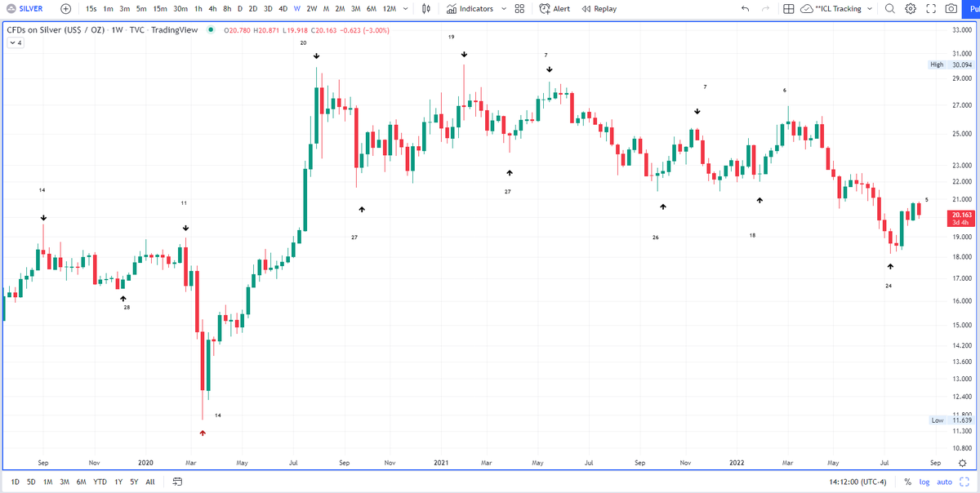
Task: Select the 2W interval
Action: [x=312, y=9]
